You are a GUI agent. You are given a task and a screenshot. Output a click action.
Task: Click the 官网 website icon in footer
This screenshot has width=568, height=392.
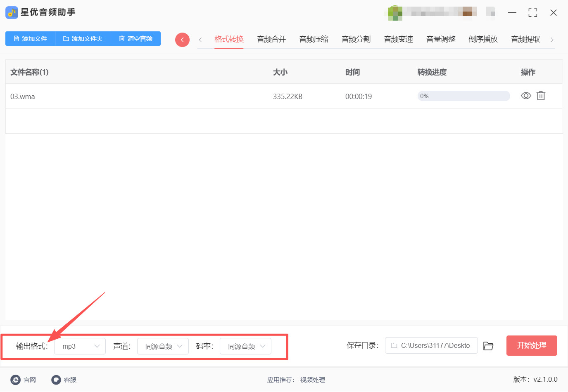15,380
